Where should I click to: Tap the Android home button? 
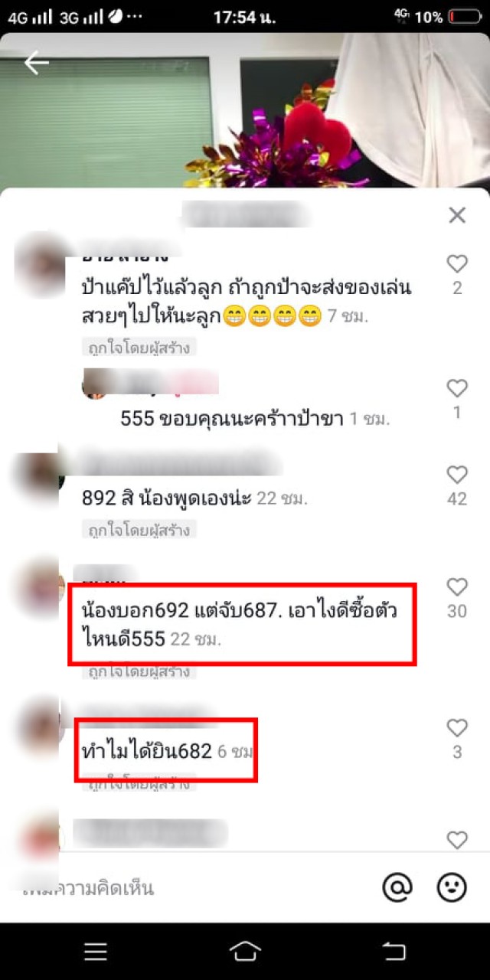pyautogui.click(x=245, y=951)
